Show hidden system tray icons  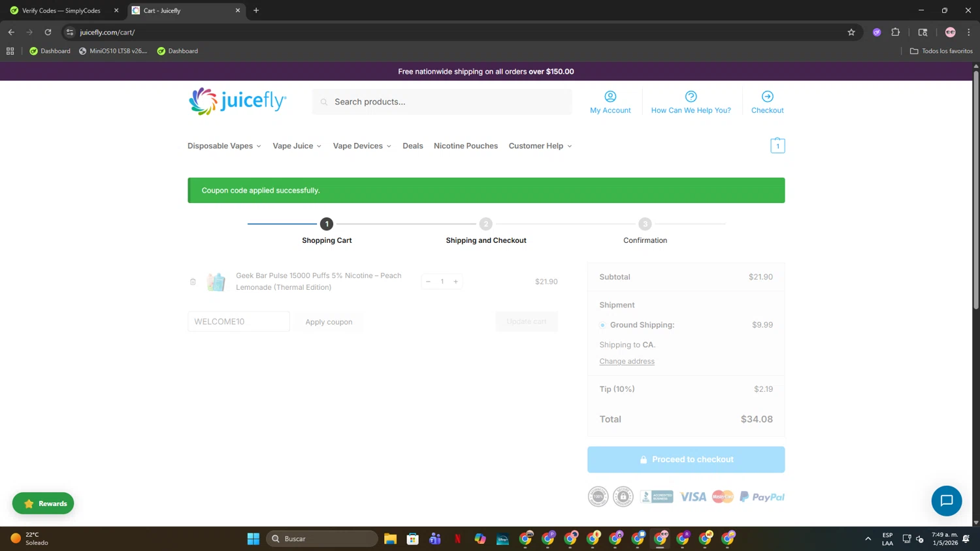point(868,539)
